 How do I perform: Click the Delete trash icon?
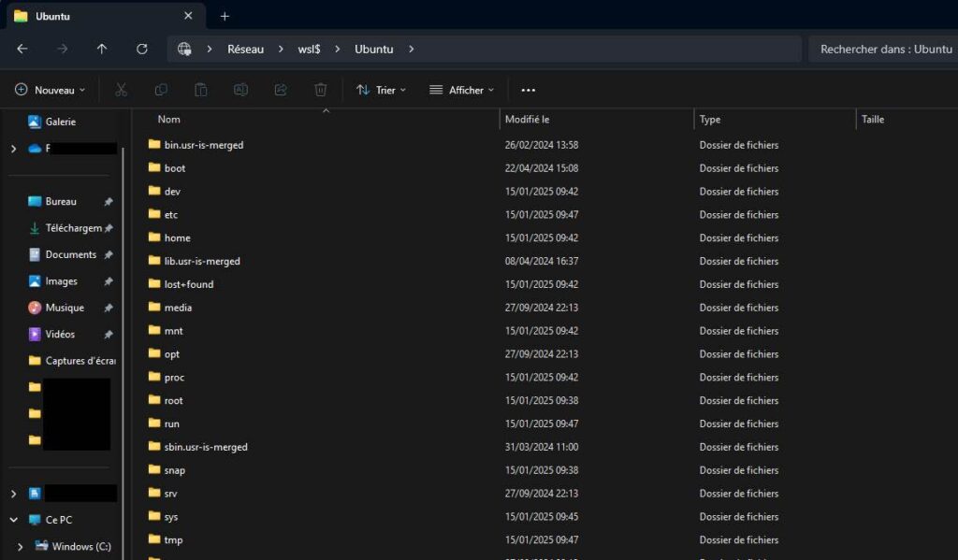pyautogui.click(x=321, y=90)
